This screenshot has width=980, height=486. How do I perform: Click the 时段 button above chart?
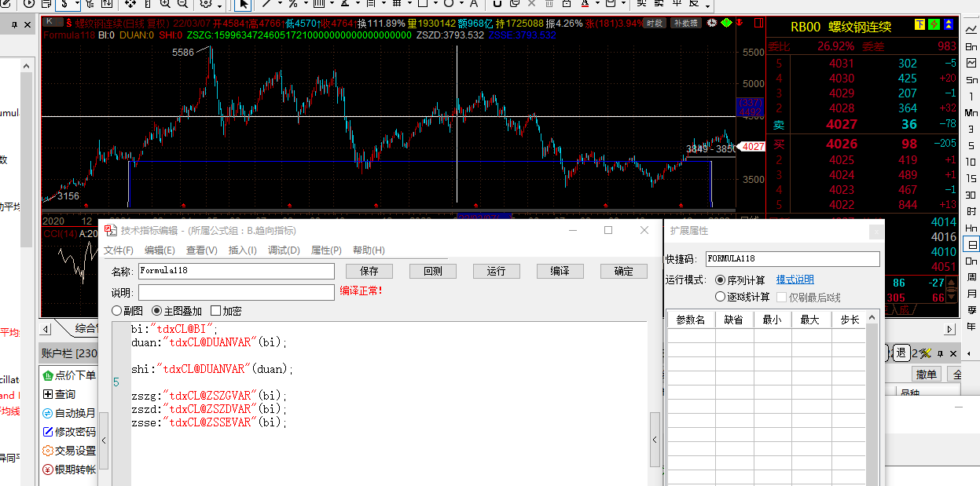[x=654, y=24]
